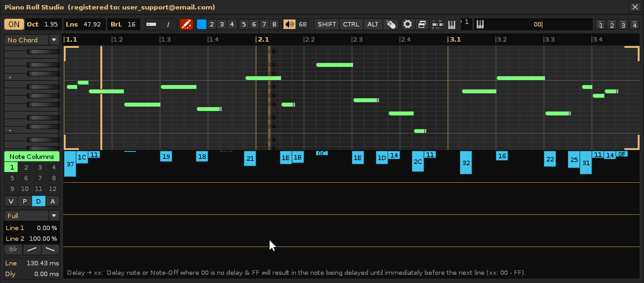Screen dimensions: 644x283
Task: Click the window layout icon beside gear
Action: (x=422, y=25)
